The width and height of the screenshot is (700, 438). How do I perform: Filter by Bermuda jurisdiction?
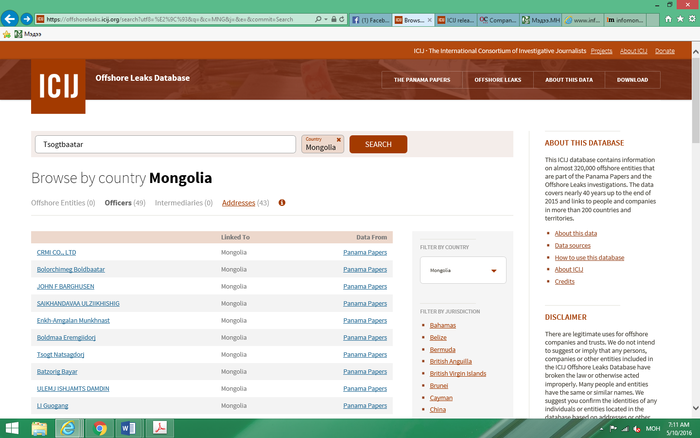point(442,349)
